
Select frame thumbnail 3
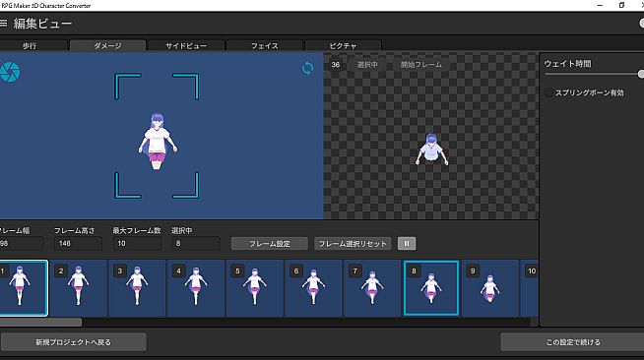coord(137,288)
